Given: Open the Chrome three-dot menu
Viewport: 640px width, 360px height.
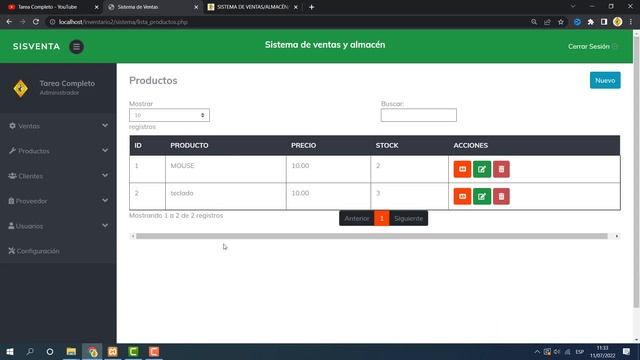Looking at the screenshot, I should pyautogui.click(x=631, y=22).
